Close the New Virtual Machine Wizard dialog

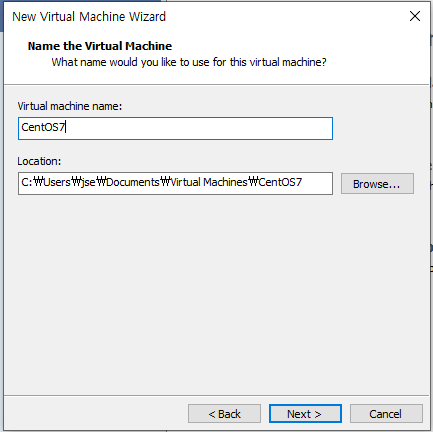pyautogui.click(x=415, y=16)
